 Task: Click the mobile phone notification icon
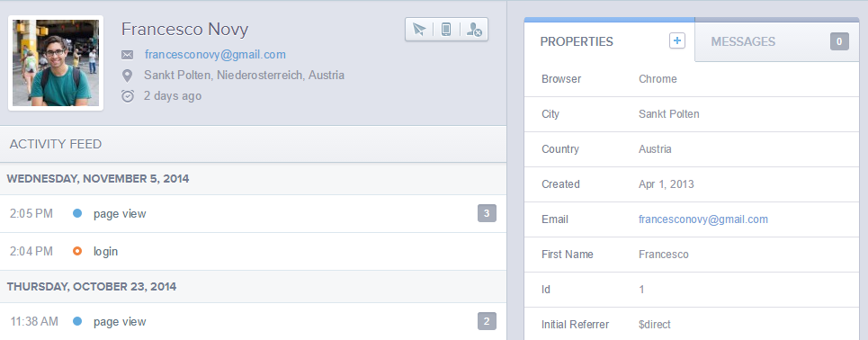[446, 30]
